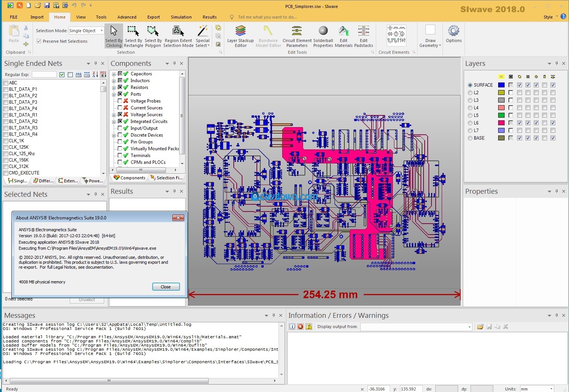Check the BLT_DATA_P1 net checkbox
569x392 pixels.
6,89
